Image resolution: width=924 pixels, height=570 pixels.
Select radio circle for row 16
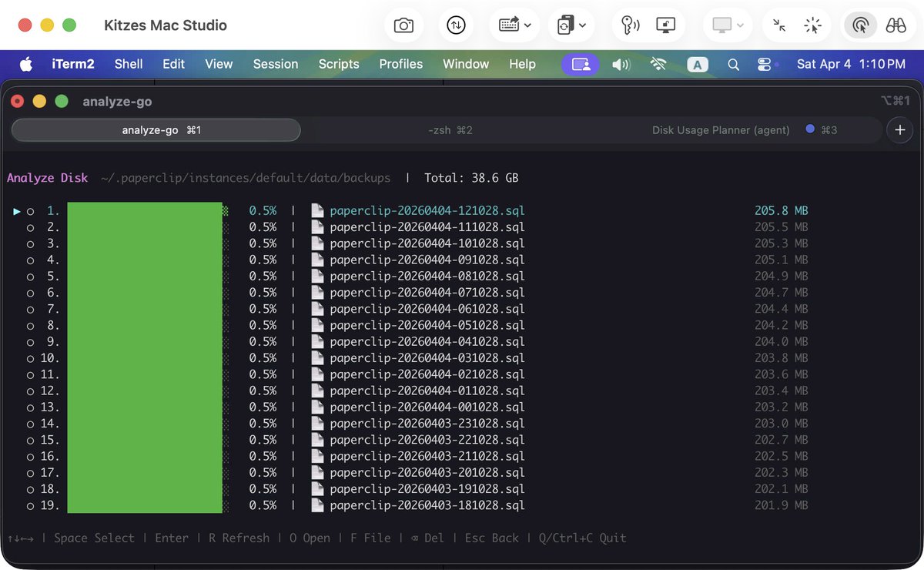click(31, 457)
